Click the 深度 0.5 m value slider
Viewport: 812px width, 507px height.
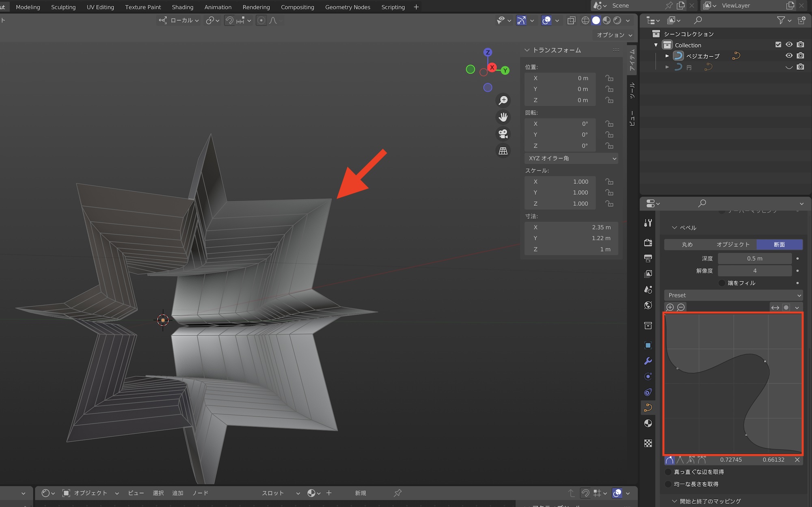pos(754,259)
